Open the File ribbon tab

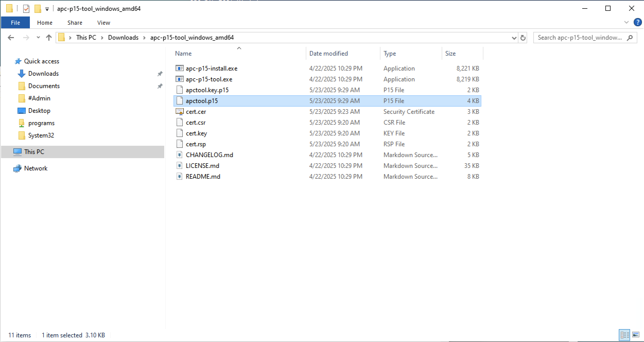pos(15,23)
